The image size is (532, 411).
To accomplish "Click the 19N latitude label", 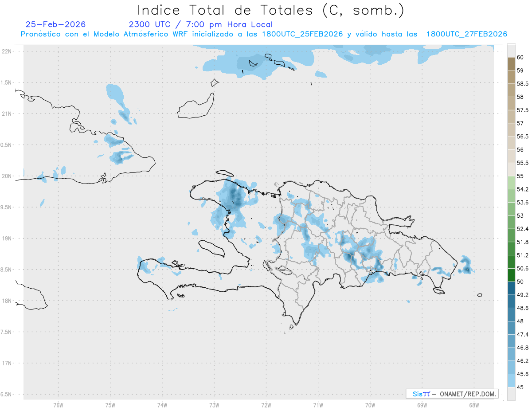I will pos(8,238).
